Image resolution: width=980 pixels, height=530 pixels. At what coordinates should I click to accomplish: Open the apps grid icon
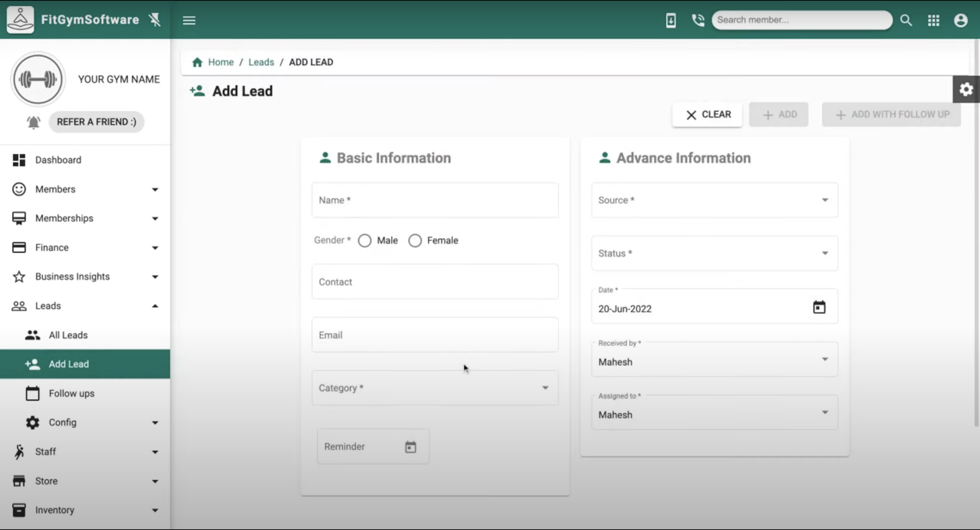tap(934, 20)
